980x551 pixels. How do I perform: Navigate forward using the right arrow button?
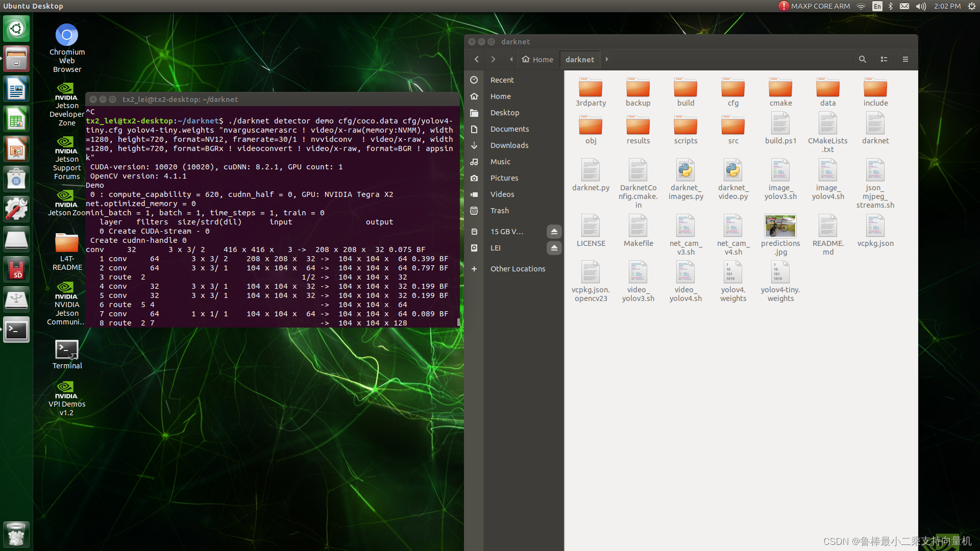[x=494, y=59]
